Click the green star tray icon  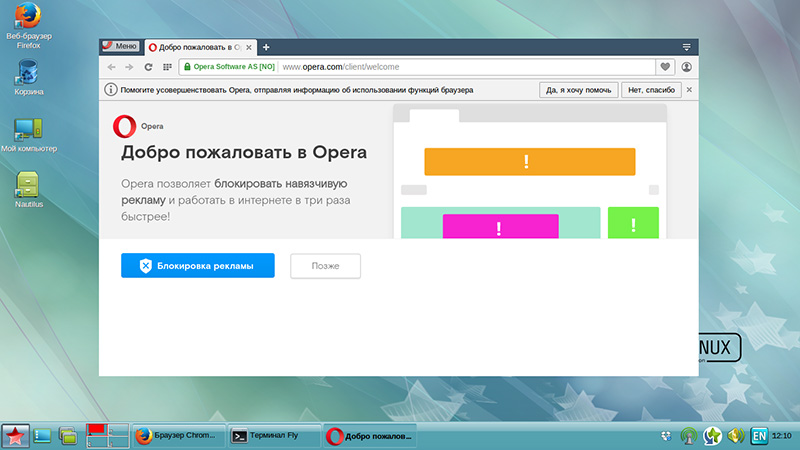click(712, 436)
